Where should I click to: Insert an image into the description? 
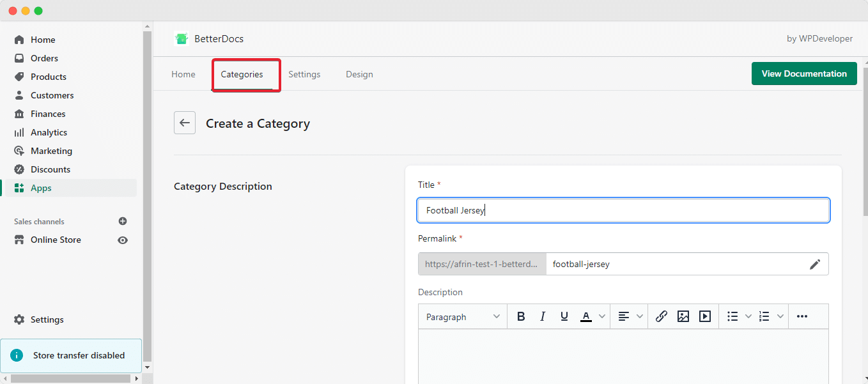tap(683, 316)
